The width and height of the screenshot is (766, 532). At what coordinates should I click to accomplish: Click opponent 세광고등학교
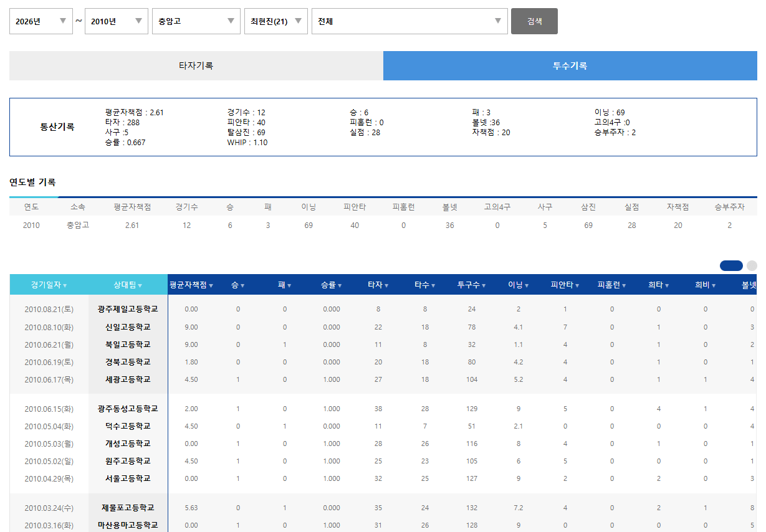[128, 379]
